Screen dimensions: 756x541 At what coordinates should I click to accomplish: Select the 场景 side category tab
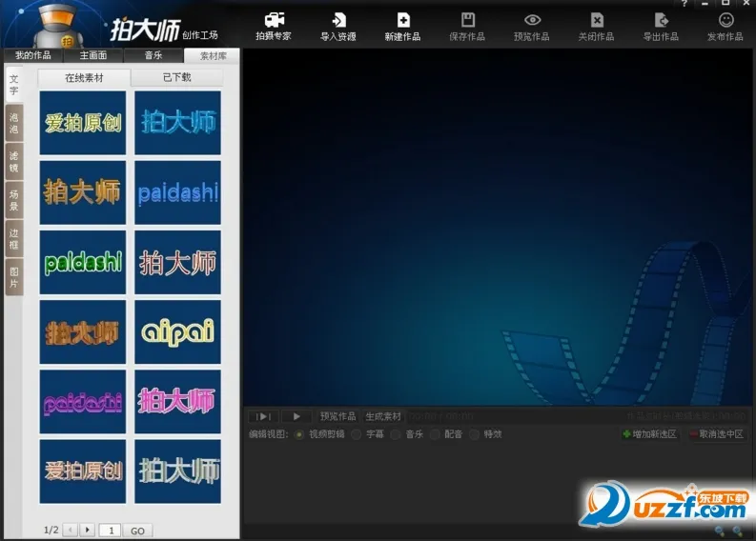coord(14,200)
